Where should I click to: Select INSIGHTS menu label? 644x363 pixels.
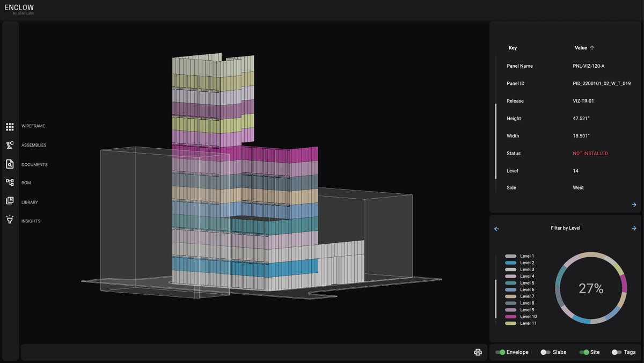[x=31, y=221]
